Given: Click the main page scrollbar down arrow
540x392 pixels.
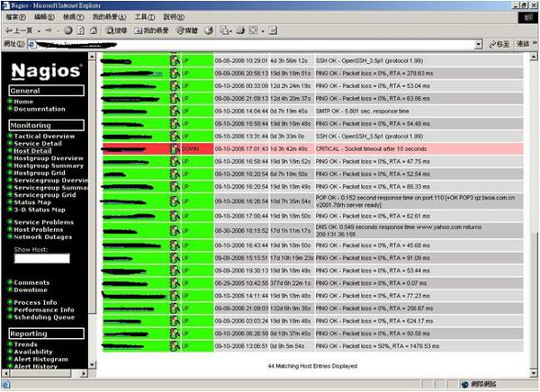Looking at the screenshot, I should (534, 373).
